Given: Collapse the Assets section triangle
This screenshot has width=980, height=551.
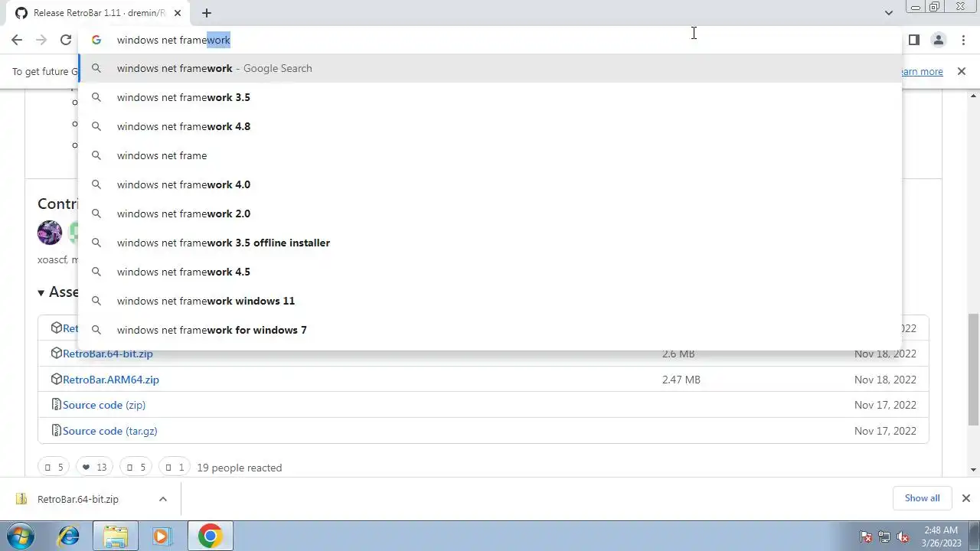Looking at the screenshot, I should (x=41, y=292).
